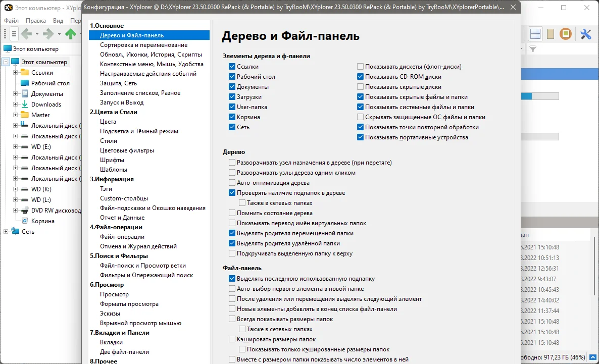
Task: Click the Корзина recycle bin icon in the tree
Action: 25,221
